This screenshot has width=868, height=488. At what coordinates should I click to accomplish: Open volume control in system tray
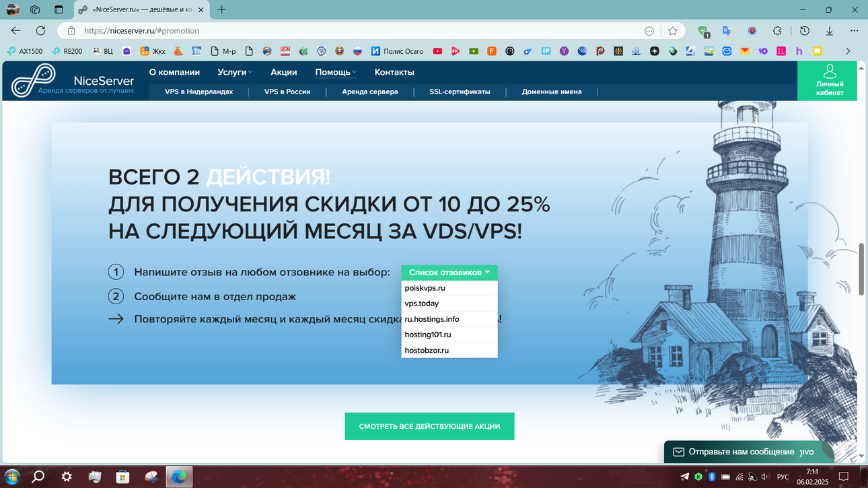tap(765, 477)
